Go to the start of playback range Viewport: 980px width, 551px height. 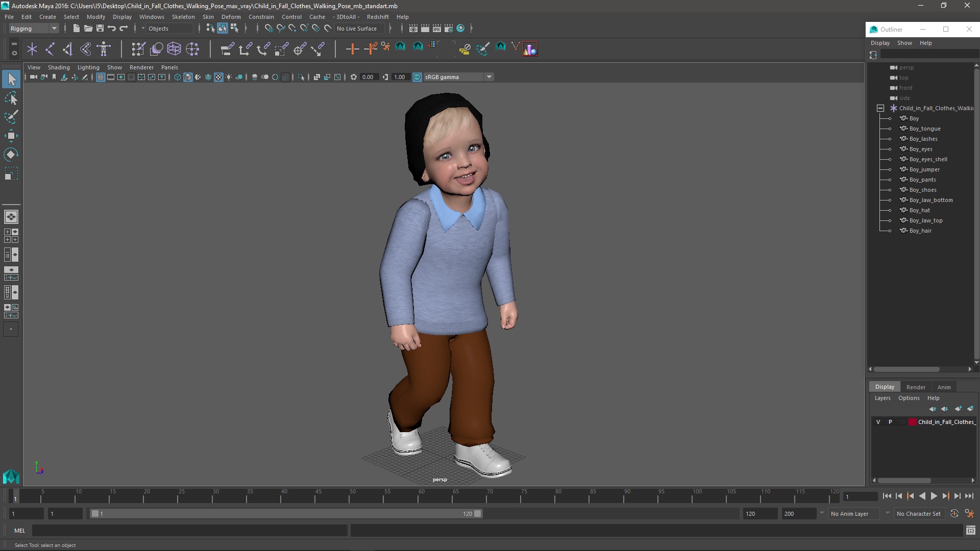(x=887, y=496)
